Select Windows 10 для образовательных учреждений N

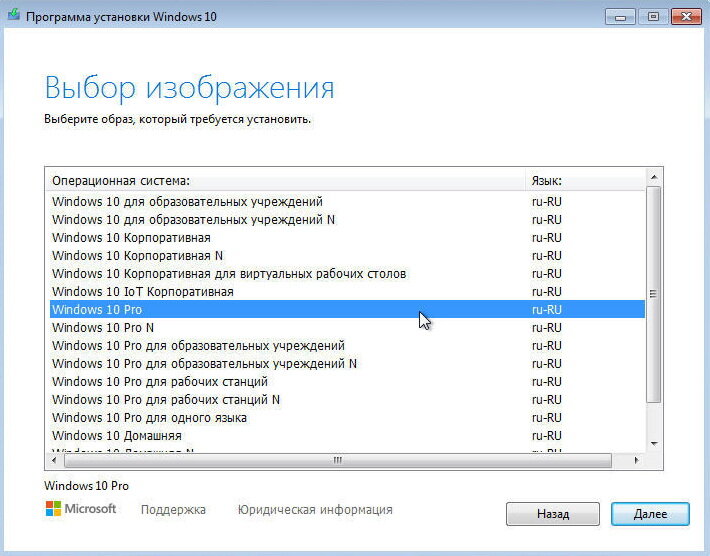point(347,220)
